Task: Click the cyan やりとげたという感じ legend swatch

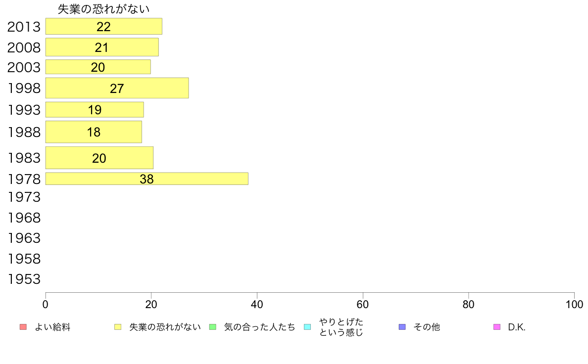Action: [x=307, y=327]
